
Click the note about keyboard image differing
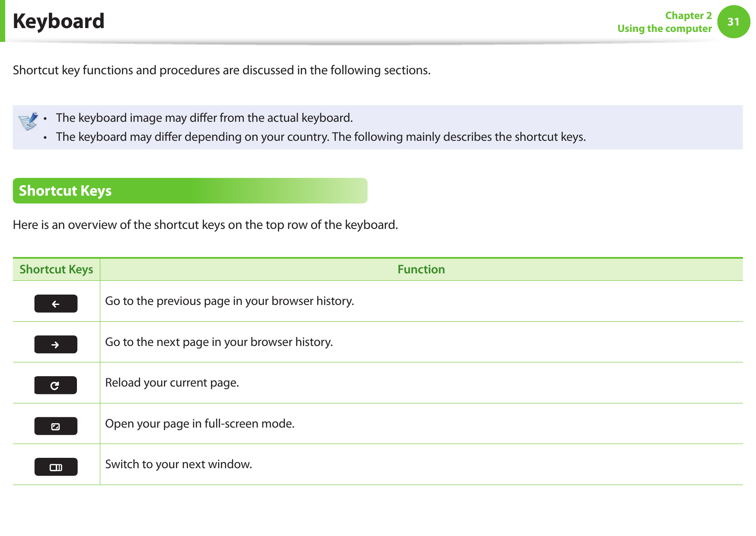[x=204, y=118]
